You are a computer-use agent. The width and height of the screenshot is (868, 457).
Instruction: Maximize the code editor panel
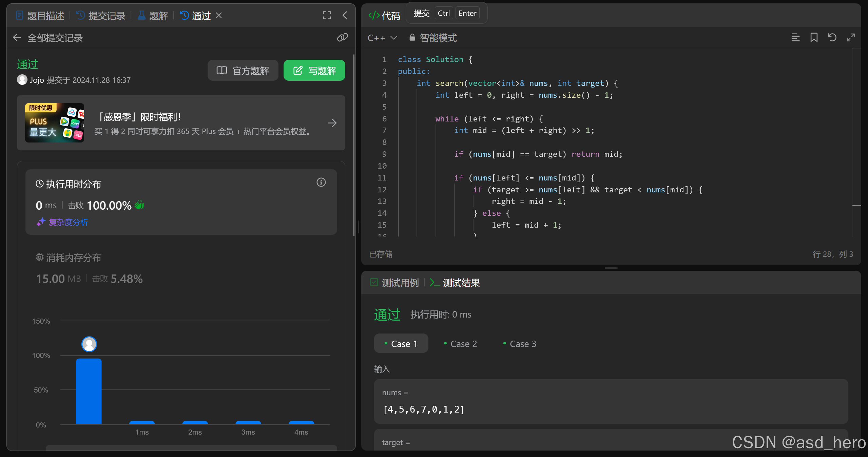coord(851,38)
